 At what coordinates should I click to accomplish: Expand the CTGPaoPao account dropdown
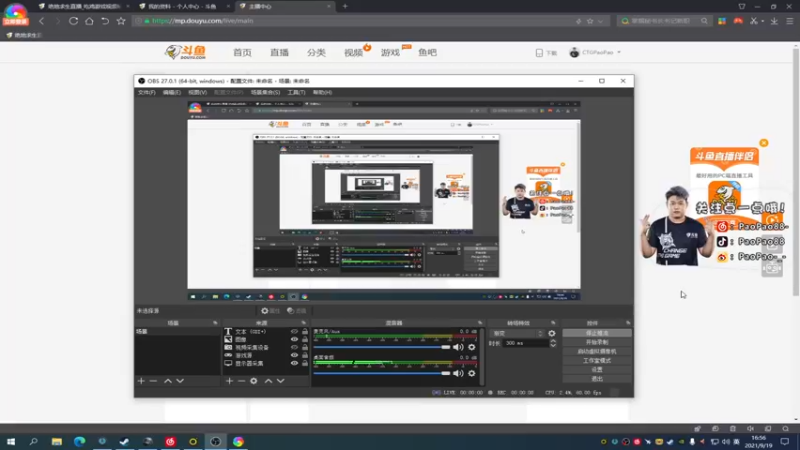(x=619, y=52)
